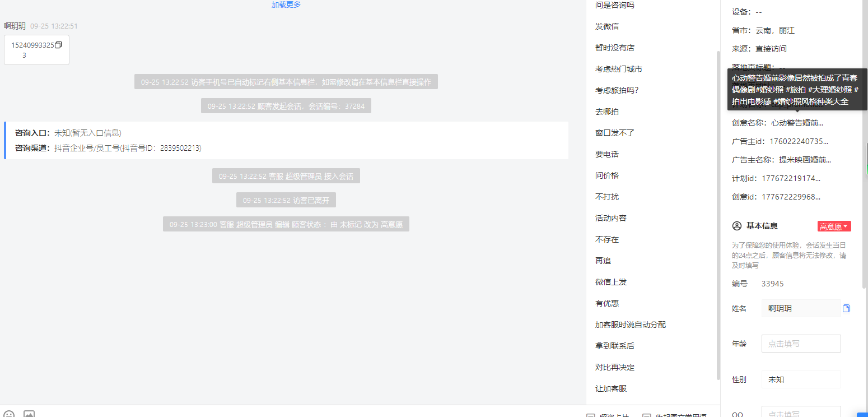
Task: Click the notice about 未标记 改为 高意愿
Action: tap(286, 224)
